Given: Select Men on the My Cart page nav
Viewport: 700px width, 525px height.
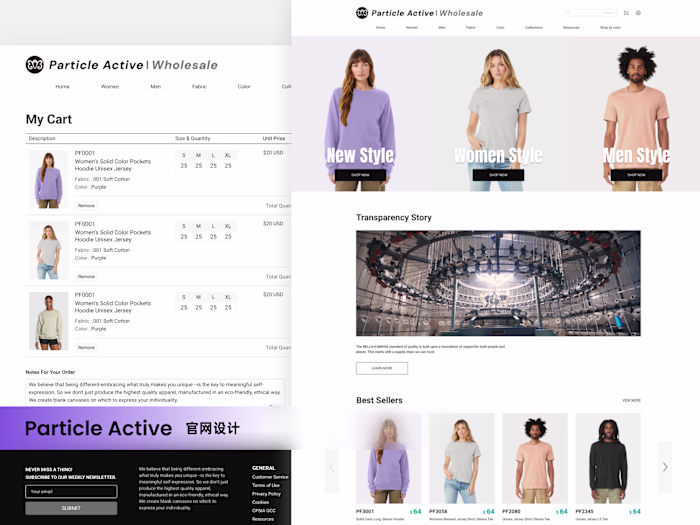Looking at the screenshot, I should coord(155,87).
